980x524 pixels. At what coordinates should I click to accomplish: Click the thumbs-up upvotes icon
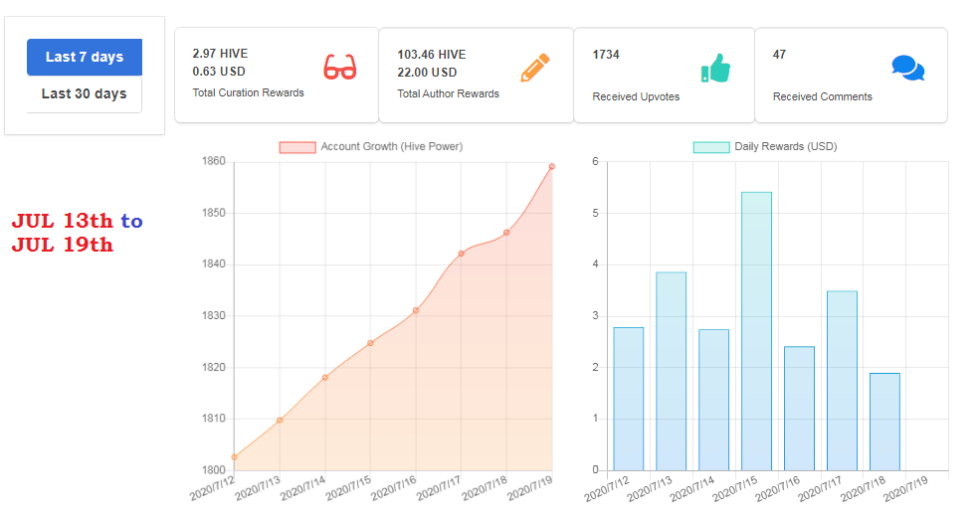[715, 68]
